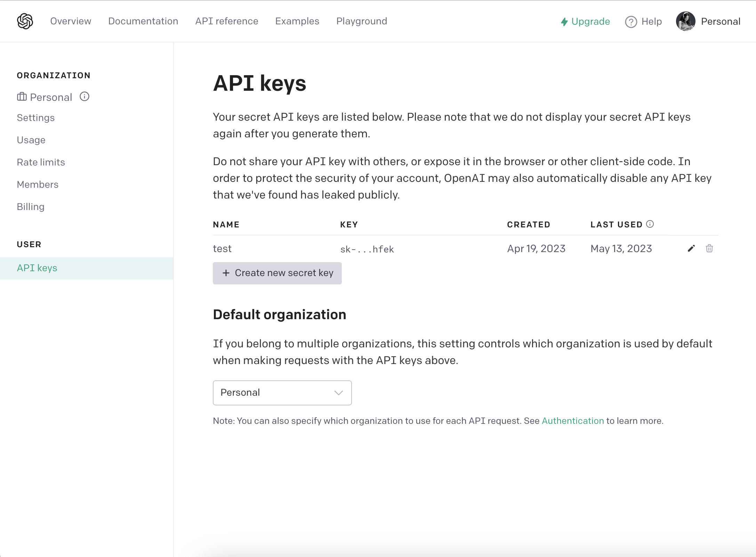Go to Documentation

pos(143,21)
